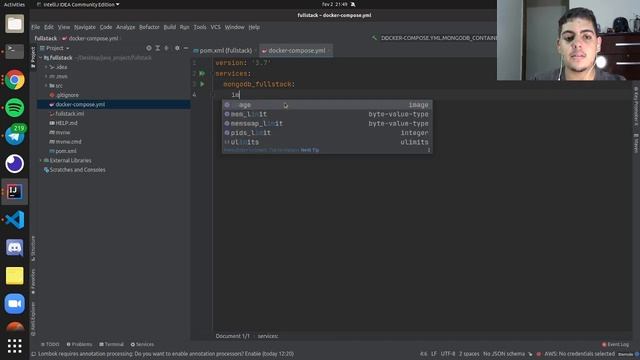Open Build menu
Screen dimensions: 640x360
coord(170,27)
